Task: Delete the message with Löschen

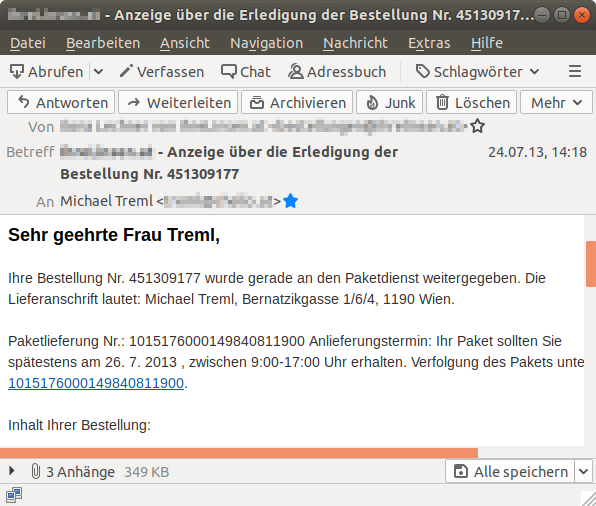Action: tap(471, 102)
